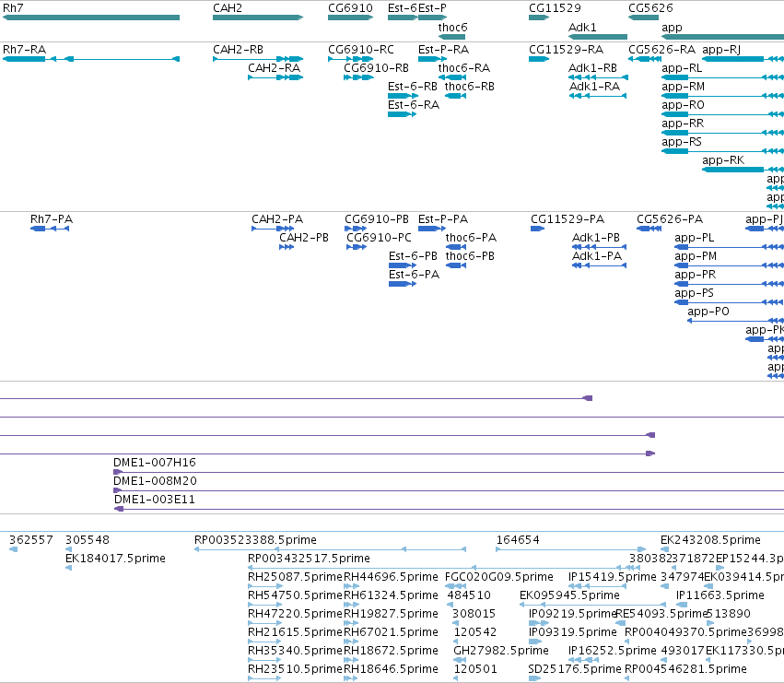Select the DME1-007H16 clone label
This screenshot has height=683, width=784.
click(155, 463)
